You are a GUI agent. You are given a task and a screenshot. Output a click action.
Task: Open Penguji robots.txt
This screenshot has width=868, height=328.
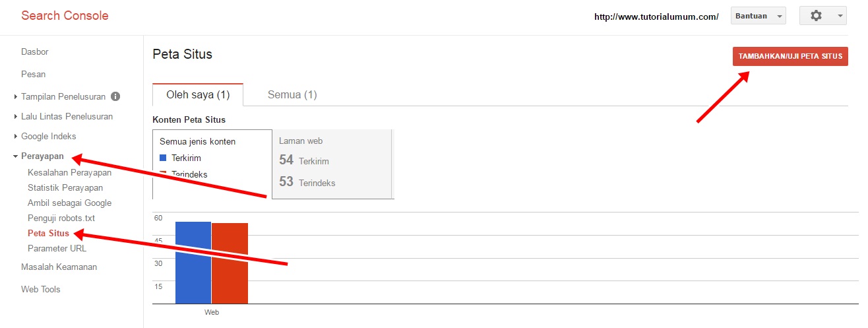click(x=61, y=218)
